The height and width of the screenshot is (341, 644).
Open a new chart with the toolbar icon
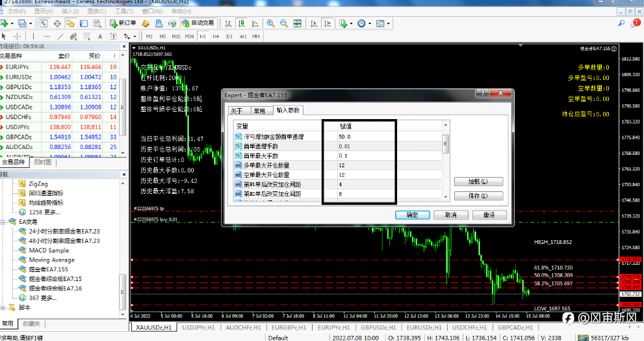tap(4, 23)
